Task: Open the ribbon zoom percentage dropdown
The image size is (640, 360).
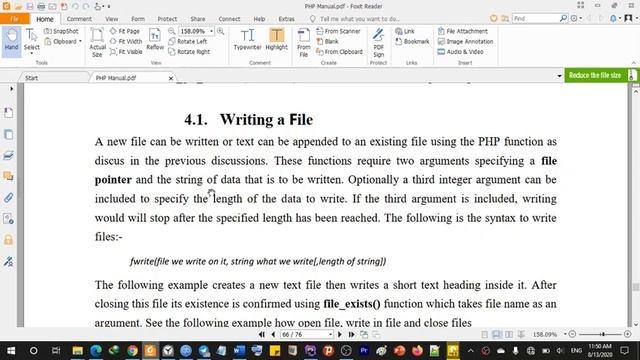Action: point(211,31)
